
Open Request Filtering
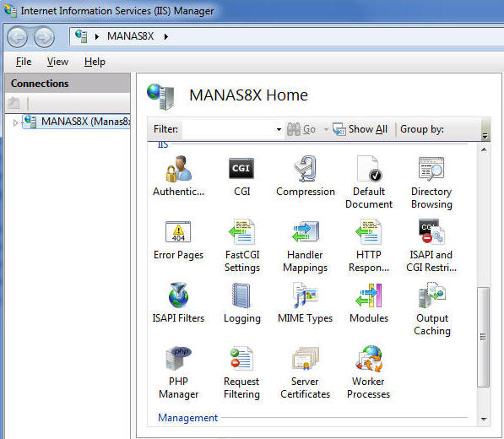point(241,372)
